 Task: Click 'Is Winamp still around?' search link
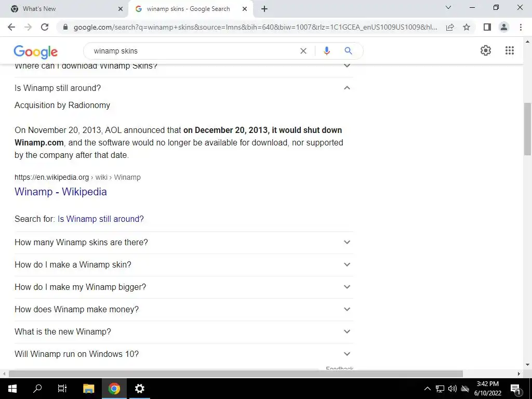pos(101,219)
